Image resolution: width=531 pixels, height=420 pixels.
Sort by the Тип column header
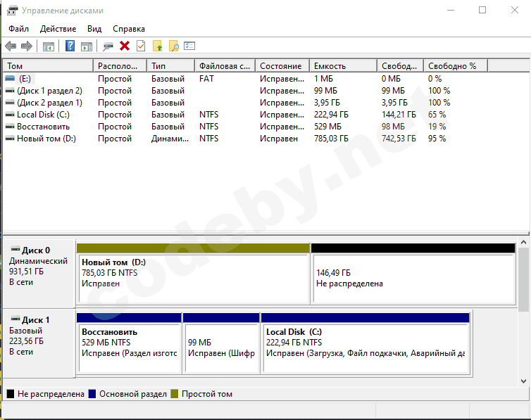pos(171,66)
